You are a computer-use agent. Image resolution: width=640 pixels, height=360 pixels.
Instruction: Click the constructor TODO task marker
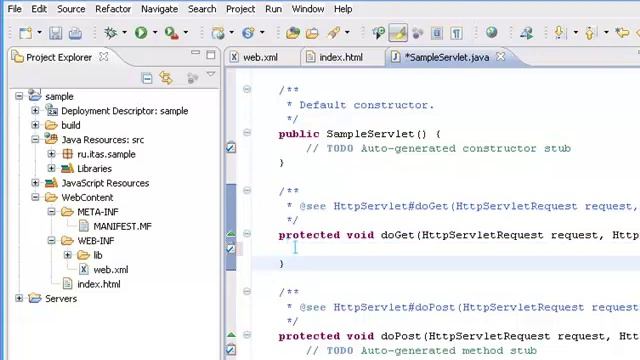231,148
